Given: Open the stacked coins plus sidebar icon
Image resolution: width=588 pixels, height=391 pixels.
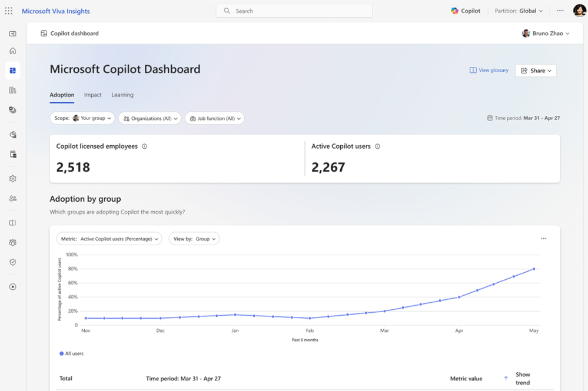Looking at the screenshot, I should click(13, 110).
